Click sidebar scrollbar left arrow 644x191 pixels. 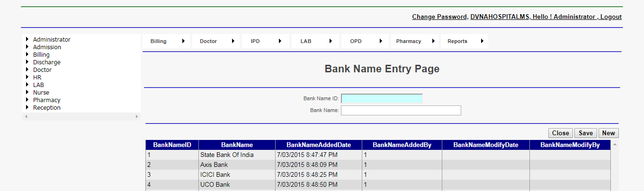tap(26, 116)
